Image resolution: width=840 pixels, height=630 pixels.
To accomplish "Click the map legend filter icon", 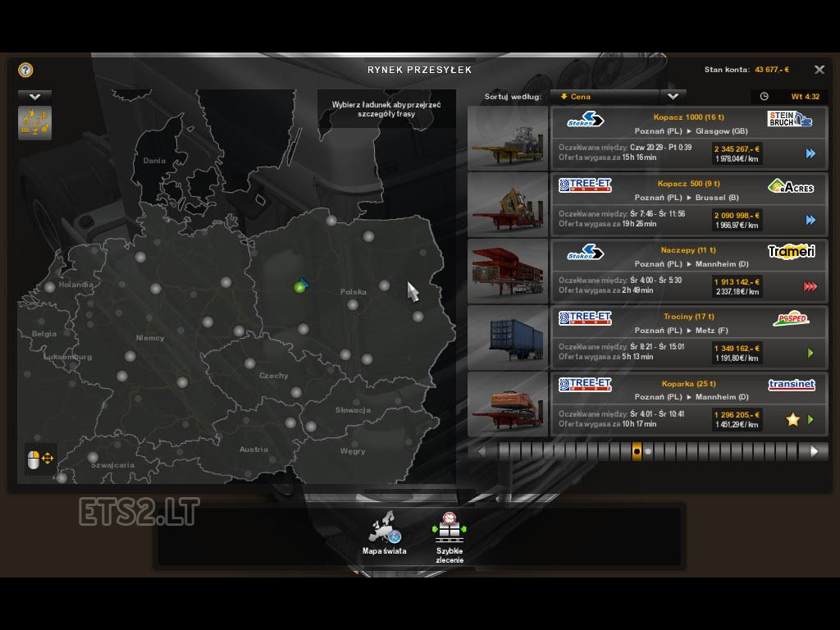I will pyautogui.click(x=34, y=122).
